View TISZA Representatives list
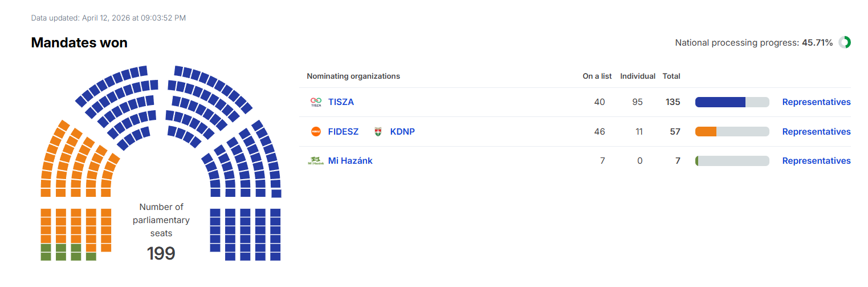Viewport: 868px width, 287px height. click(816, 102)
